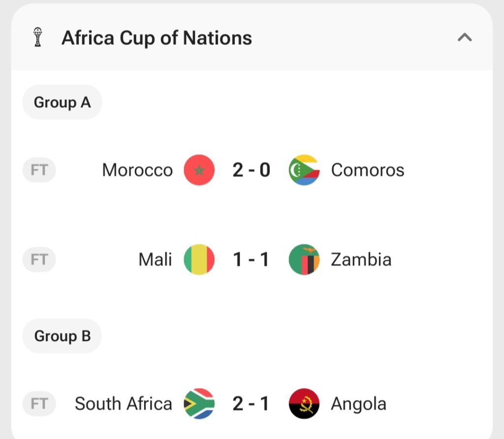The image size is (504, 439).
Task: Select the Group B label
Action: 62,336
